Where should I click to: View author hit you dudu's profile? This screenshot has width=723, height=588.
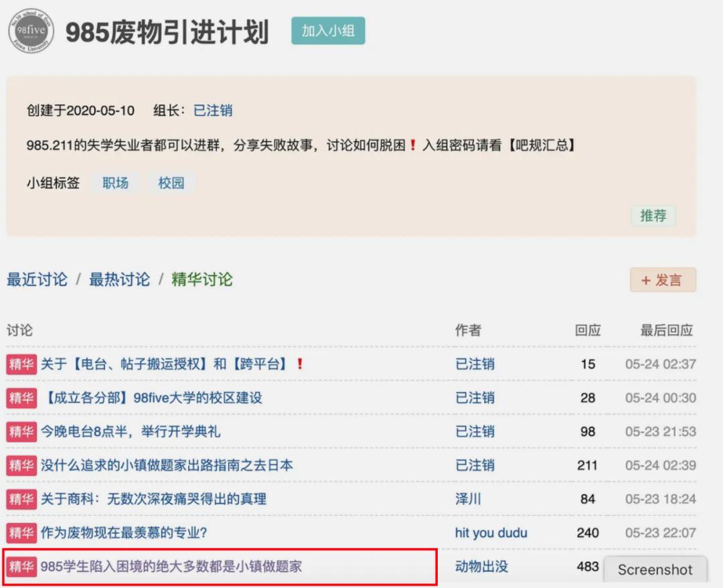click(x=491, y=533)
